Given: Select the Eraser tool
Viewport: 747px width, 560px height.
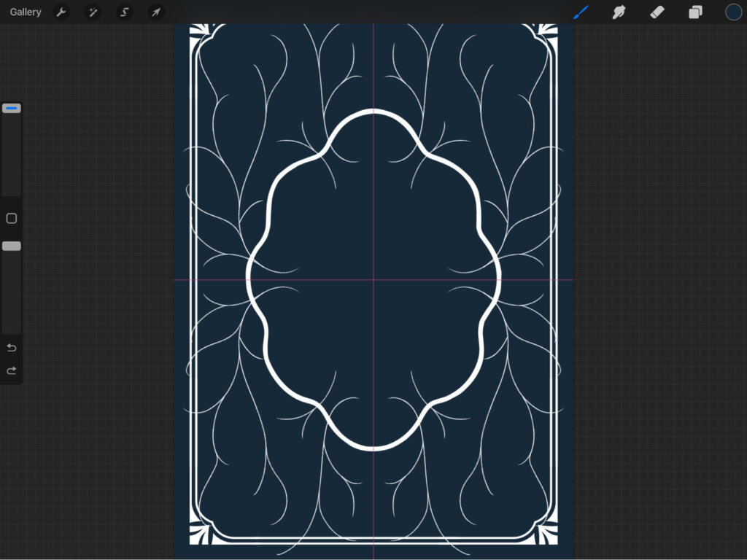Looking at the screenshot, I should tap(657, 12).
